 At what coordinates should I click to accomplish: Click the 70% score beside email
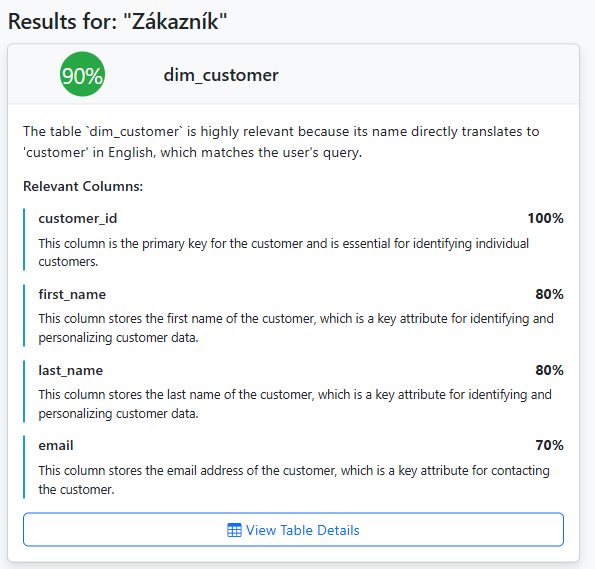point(549,445)
